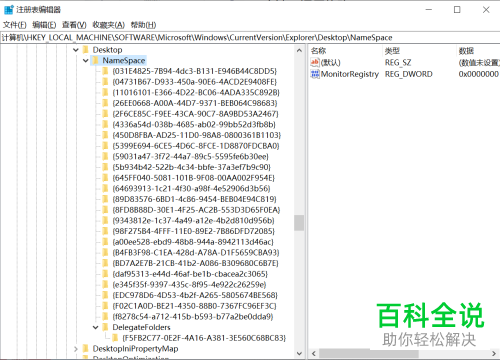500x360 pixels.
Task: Select the {a00ee528-ebd9...} key label
Action: point(193,242)
